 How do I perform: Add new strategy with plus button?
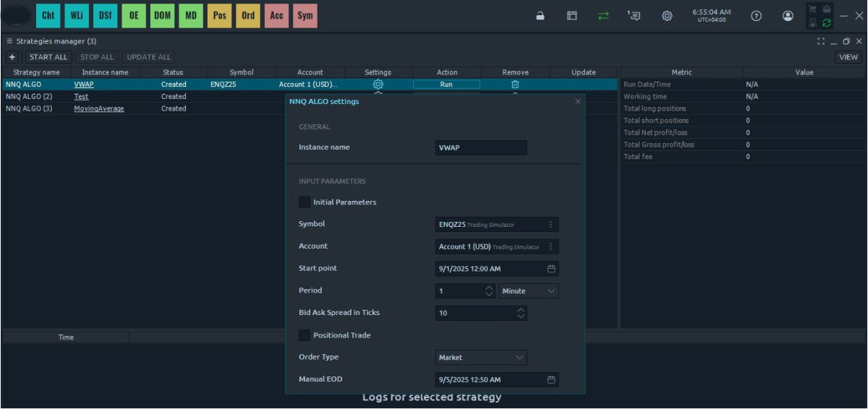point(12,57)
